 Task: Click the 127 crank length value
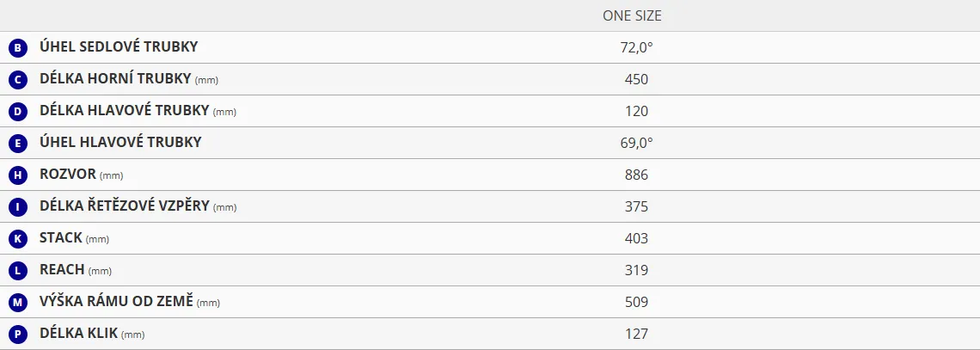636,335
